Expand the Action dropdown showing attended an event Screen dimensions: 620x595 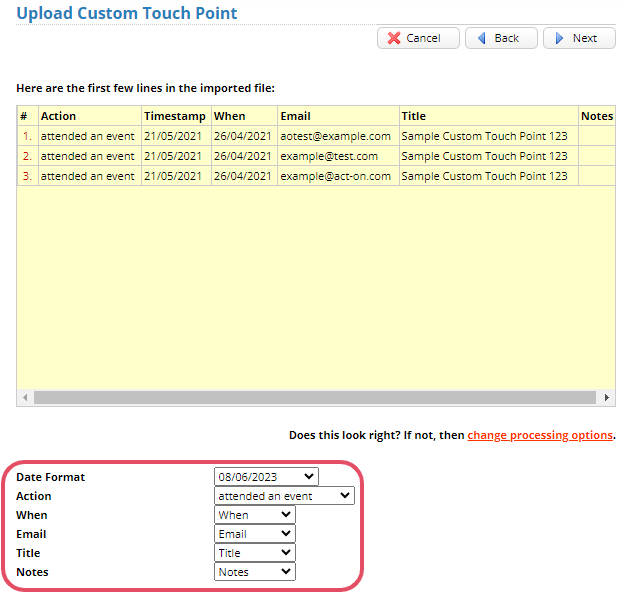click(x=284, y=495)
